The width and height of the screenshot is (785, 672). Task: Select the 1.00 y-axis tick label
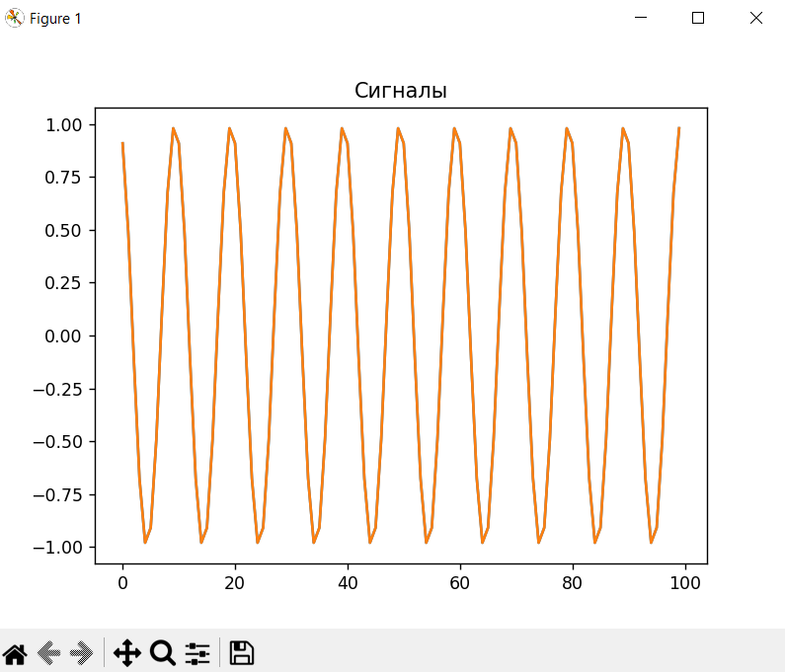click(63, 125)
